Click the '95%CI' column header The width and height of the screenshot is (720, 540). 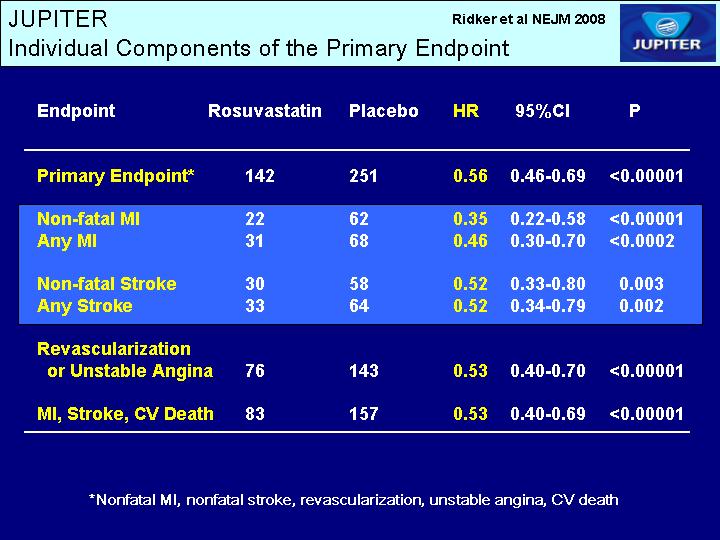tap(542, 111)
